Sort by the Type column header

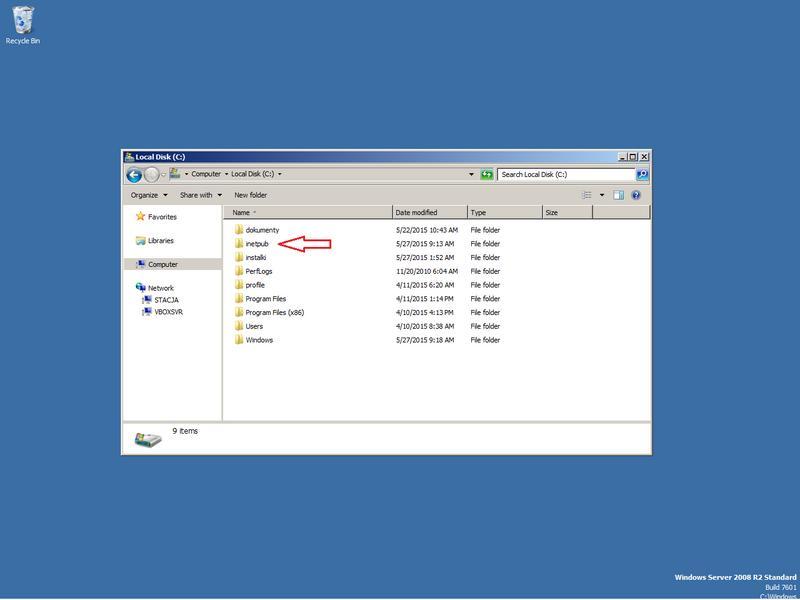pos(505,212)
